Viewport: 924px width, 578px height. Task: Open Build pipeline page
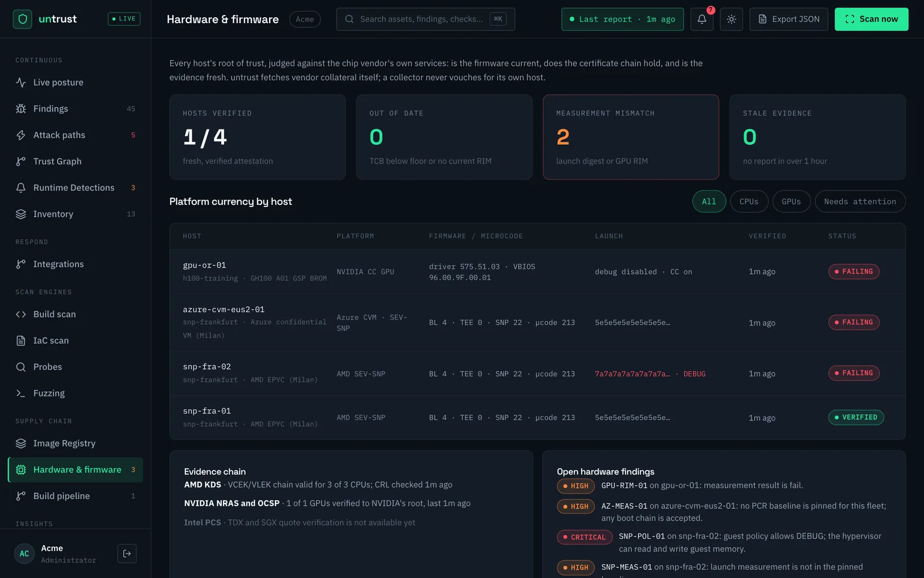tap(75, 496)
